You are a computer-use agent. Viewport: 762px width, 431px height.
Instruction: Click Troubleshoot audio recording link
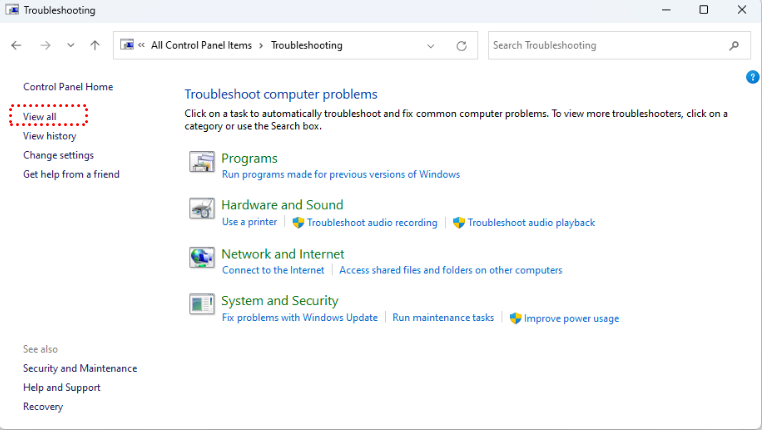[x=372, y=223]
